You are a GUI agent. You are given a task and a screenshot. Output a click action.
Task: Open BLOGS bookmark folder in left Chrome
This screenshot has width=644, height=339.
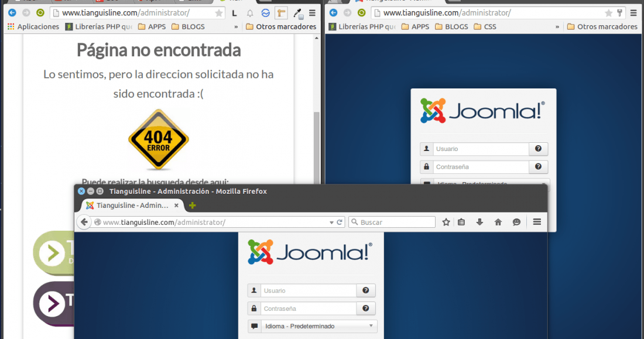(x=188, y=27)
